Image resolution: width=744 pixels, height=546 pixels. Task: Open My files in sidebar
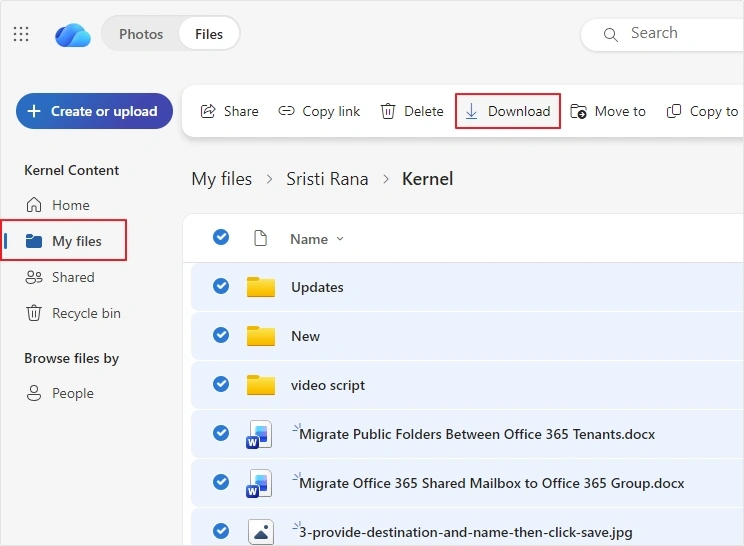coord(64,241)
